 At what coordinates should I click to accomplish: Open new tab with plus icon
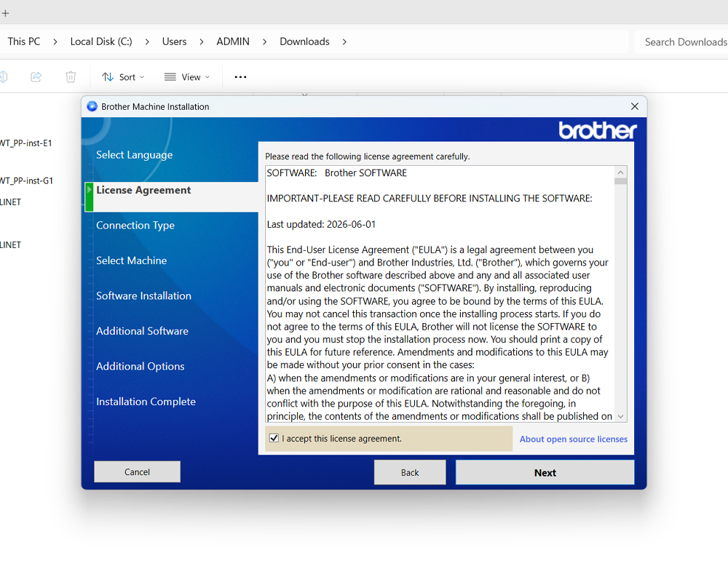5,13
